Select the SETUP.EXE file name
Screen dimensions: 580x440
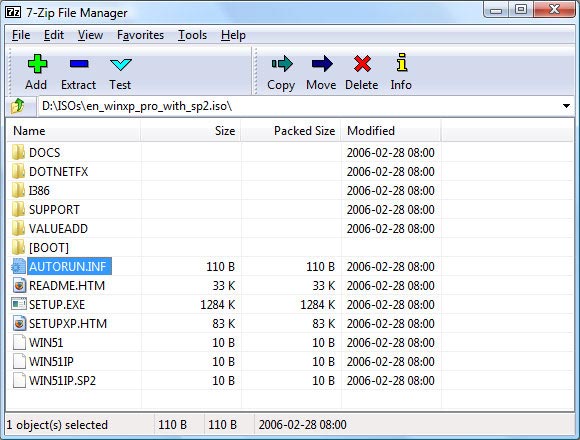point(57,304)
